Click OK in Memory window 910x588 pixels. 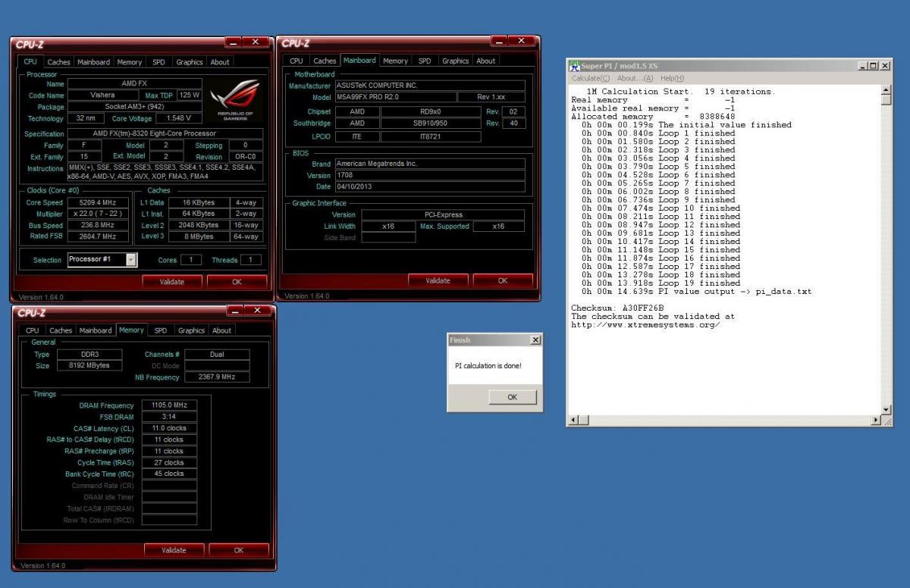(239, 550)
